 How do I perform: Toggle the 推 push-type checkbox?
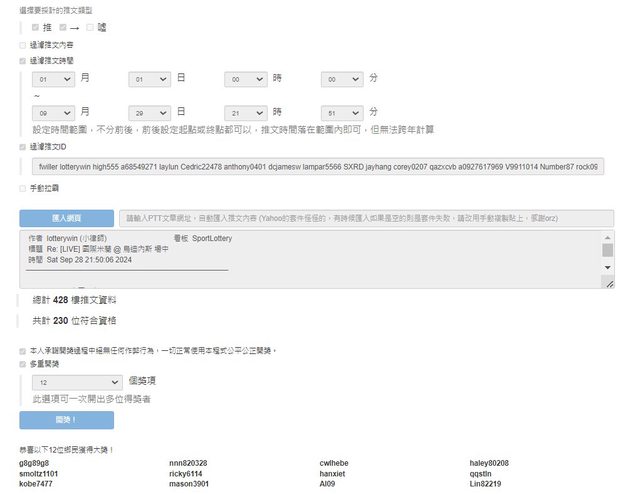pyautogui.click(x=36, y=27)
